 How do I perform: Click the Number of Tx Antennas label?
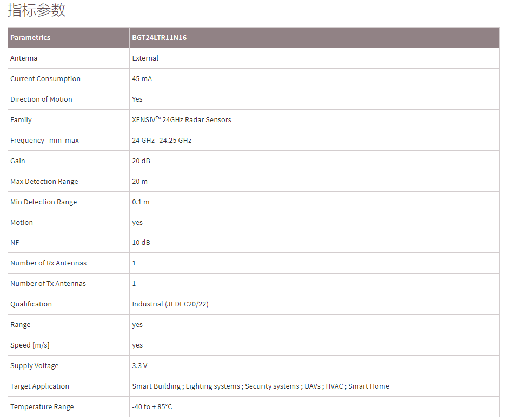pyautogui.click(x=48, y=284)
